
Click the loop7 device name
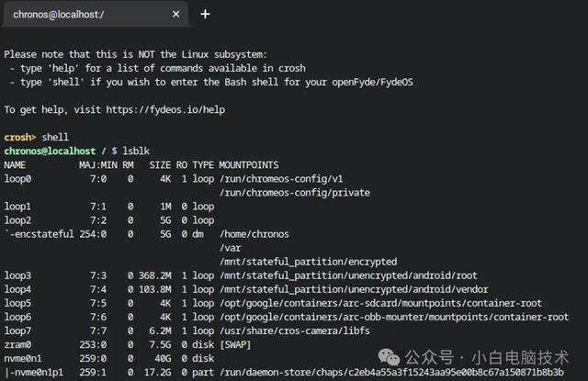[17, 331]
